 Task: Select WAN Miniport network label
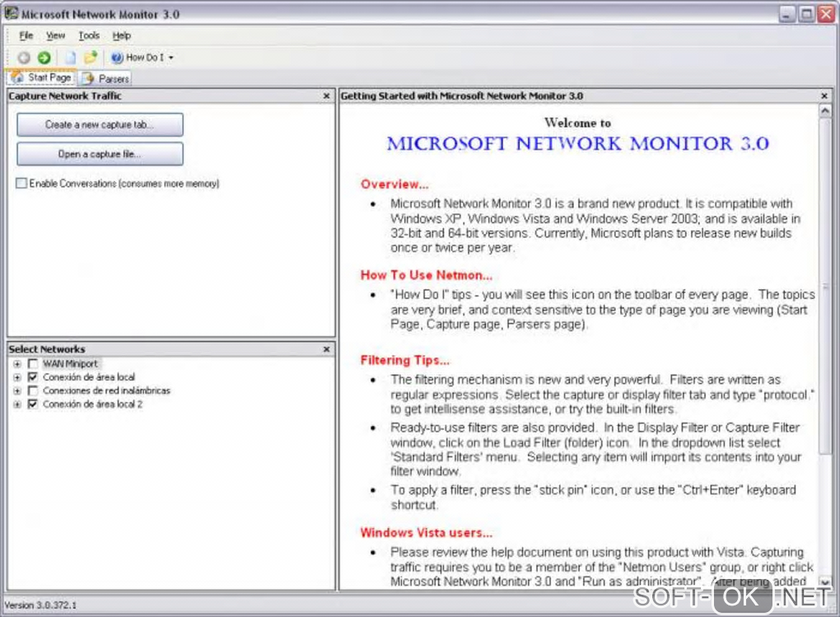click(x=70, y=364)
